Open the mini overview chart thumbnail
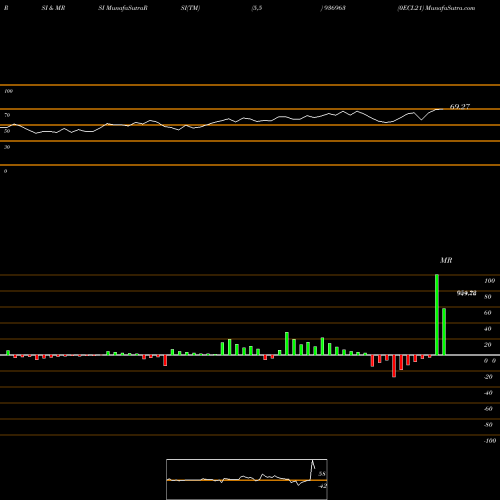Image resolution: width=500 pixels, height=500 pixels. click(247, 479)
